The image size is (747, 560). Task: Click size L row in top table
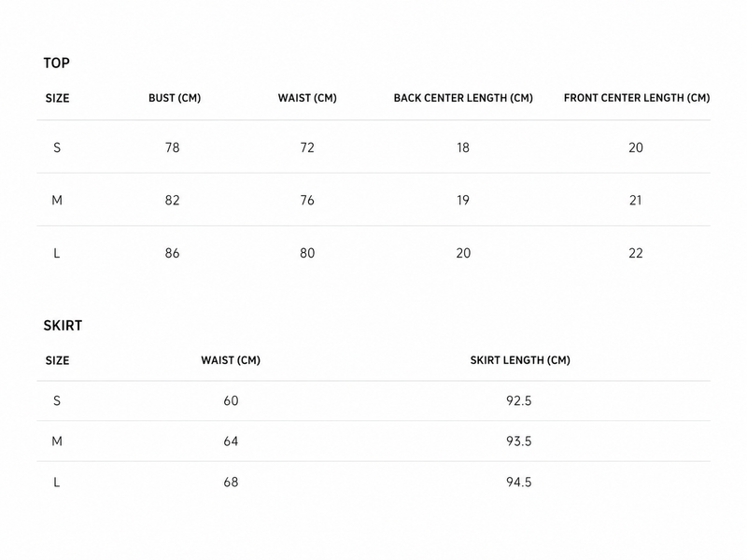373,253
